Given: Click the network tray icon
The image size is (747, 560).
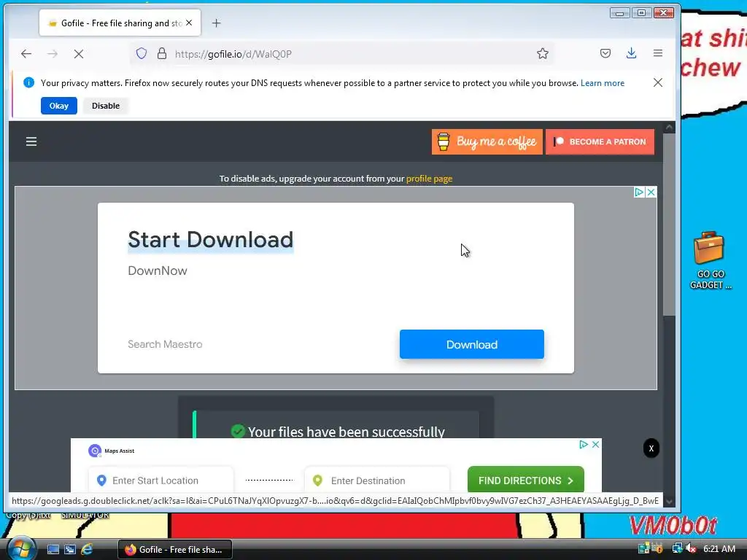Looking at the screenshot, I should coord(677,548).
